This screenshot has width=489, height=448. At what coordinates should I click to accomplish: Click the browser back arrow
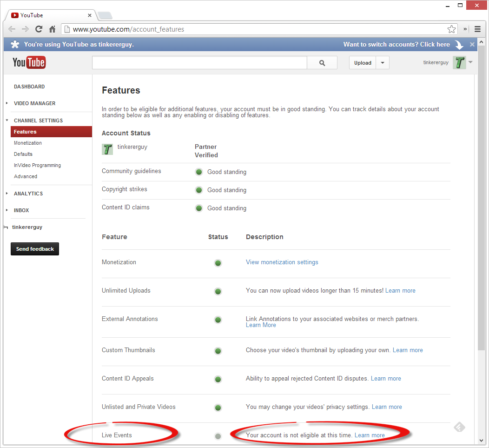pyautogui.click(x=12, y=29)
